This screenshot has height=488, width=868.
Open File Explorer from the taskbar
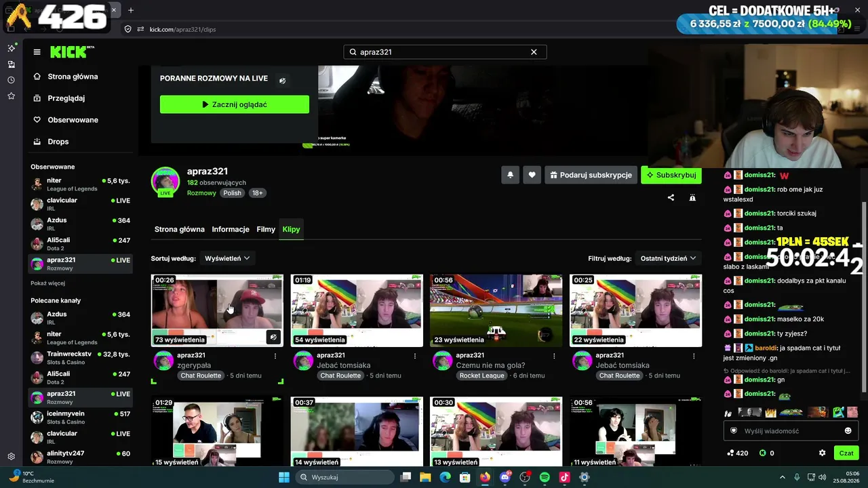[x=425, y=477]
